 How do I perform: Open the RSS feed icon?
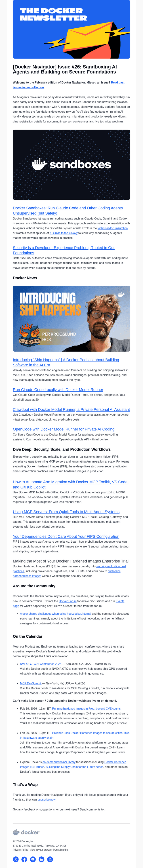coord(50,859)
